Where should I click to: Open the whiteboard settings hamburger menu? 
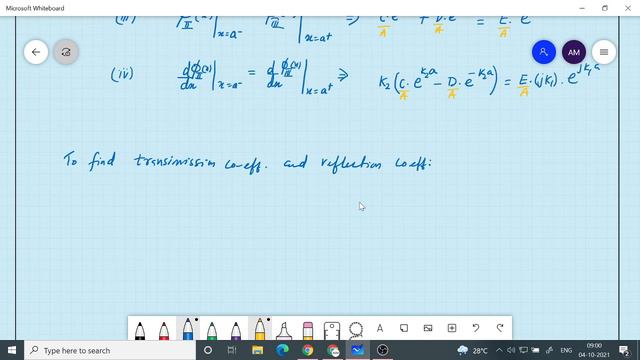604,52
